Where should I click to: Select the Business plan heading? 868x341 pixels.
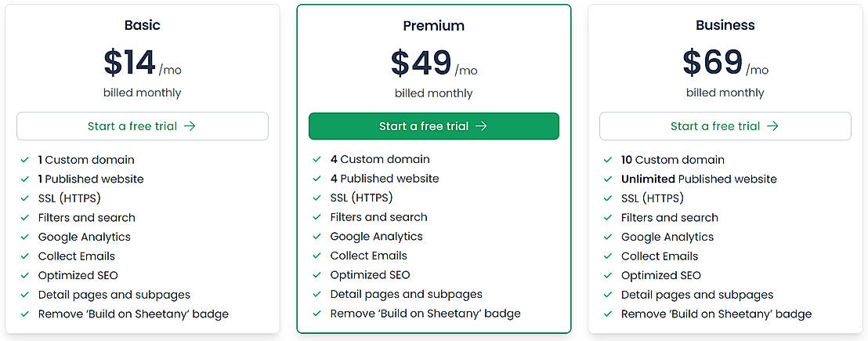(x=725, y=25)
